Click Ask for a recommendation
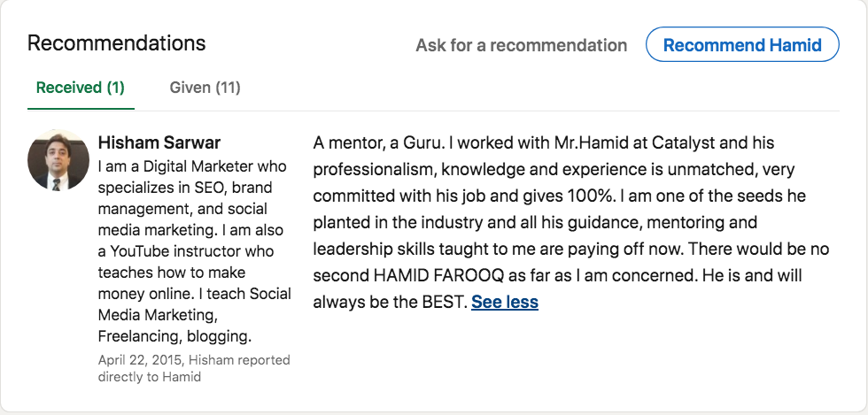Viewport: 868px width, 415px height. point(521,45)
